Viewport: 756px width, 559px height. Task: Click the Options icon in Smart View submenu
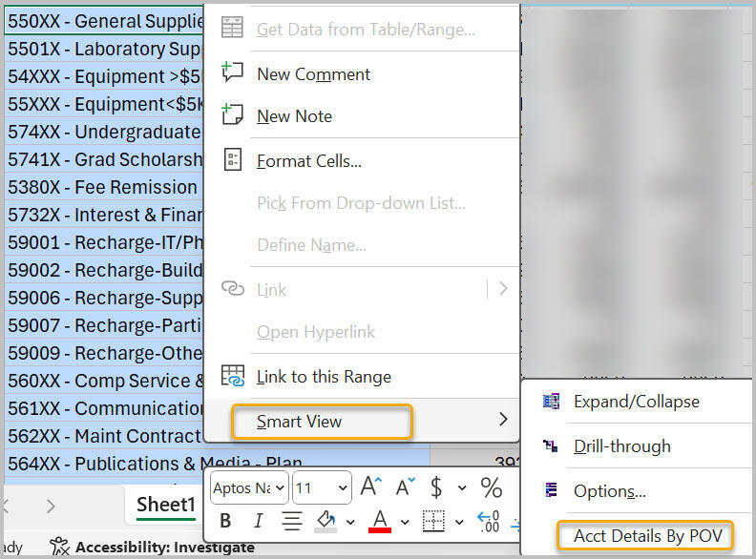click(x=551, y=490)
